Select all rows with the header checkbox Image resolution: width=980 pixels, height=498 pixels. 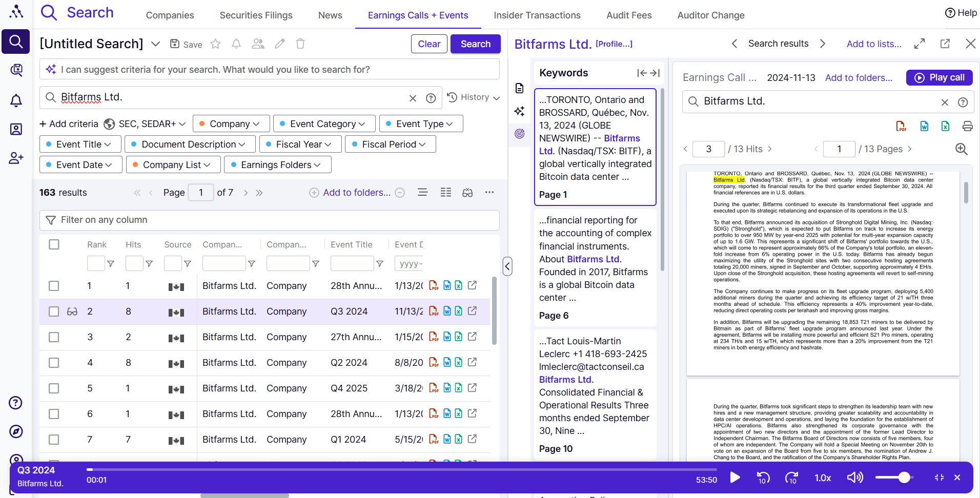point(54,244)
